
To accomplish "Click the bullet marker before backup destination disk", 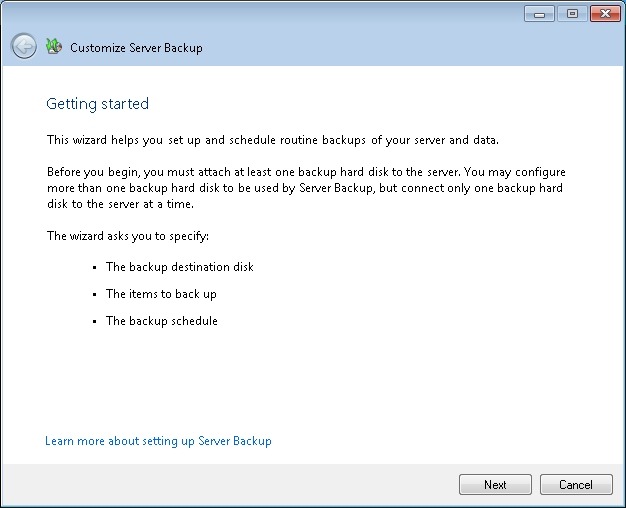I will pyautogui.click(x=92, y=268).
